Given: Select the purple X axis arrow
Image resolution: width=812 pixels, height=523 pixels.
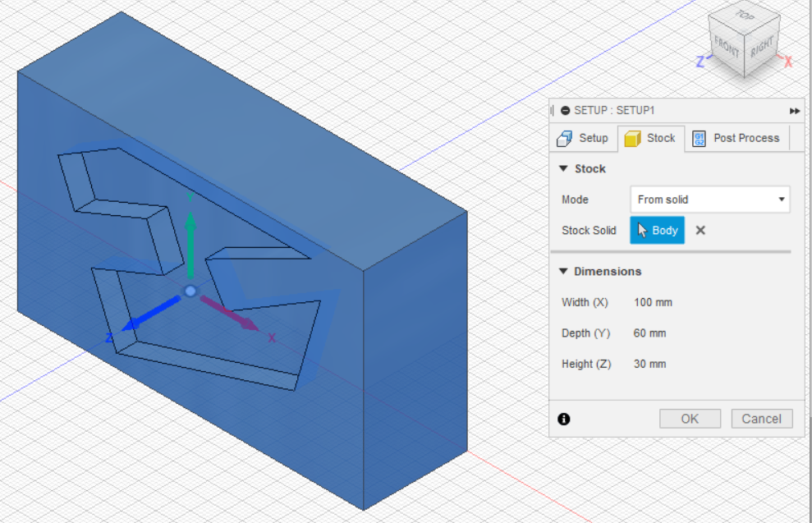Looking at the screenshot, I should pyautogui.click(x=229, y=313).
